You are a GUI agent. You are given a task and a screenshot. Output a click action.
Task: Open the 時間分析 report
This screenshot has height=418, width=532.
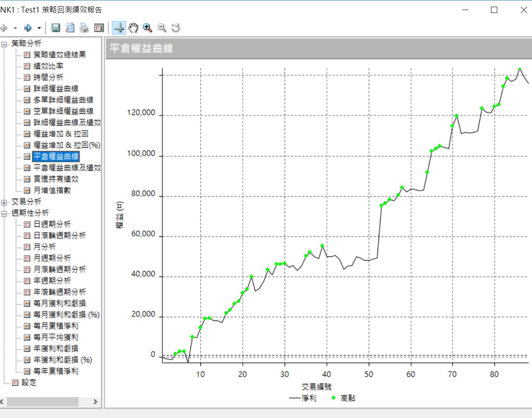(x=49, y=77)
